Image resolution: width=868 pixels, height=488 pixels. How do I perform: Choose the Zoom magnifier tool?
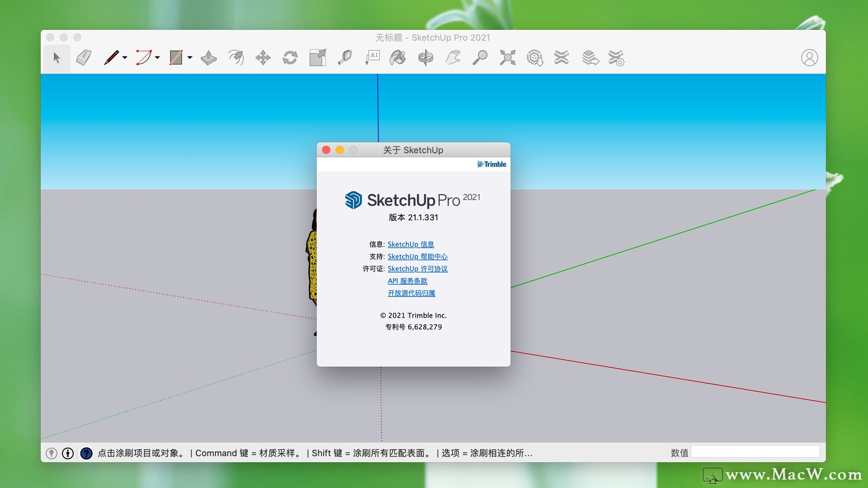click(x=480, y=58)
